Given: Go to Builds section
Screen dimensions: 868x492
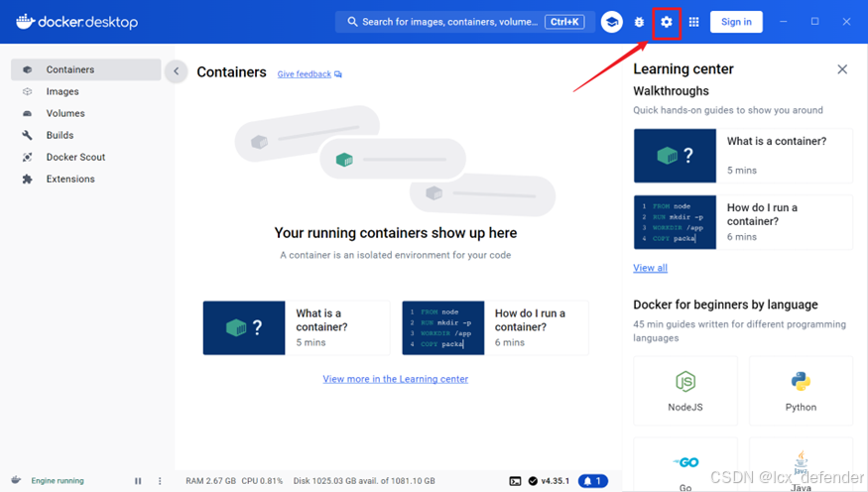Looking at the screenshot, I should [x=85, y=135].
